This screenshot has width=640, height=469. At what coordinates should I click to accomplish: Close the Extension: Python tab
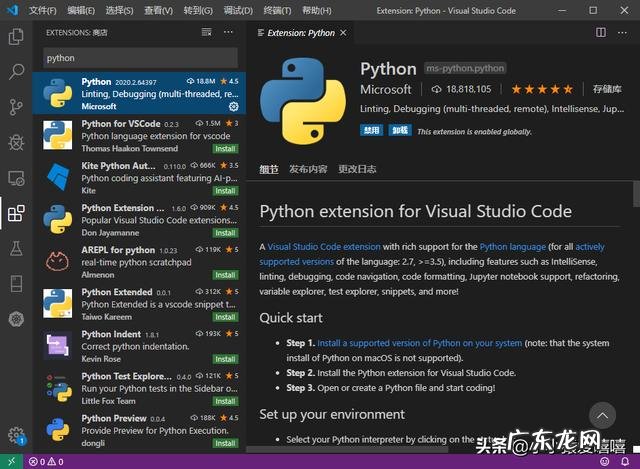343,33
